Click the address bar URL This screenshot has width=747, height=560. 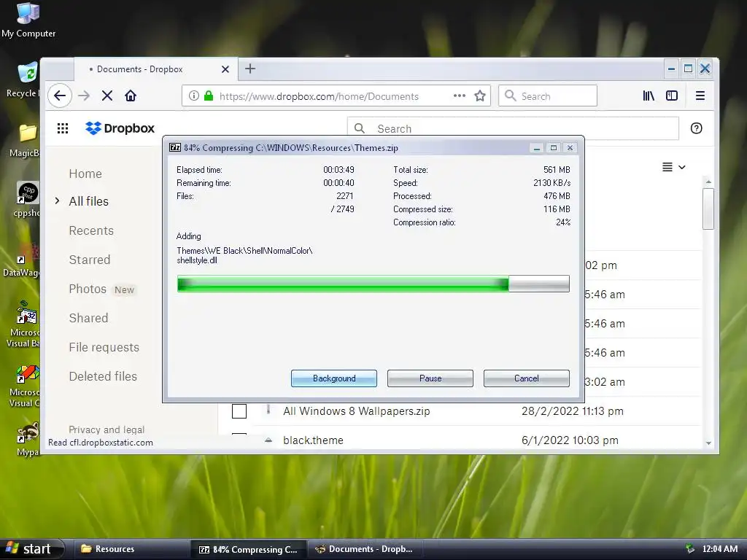(319, 96)
